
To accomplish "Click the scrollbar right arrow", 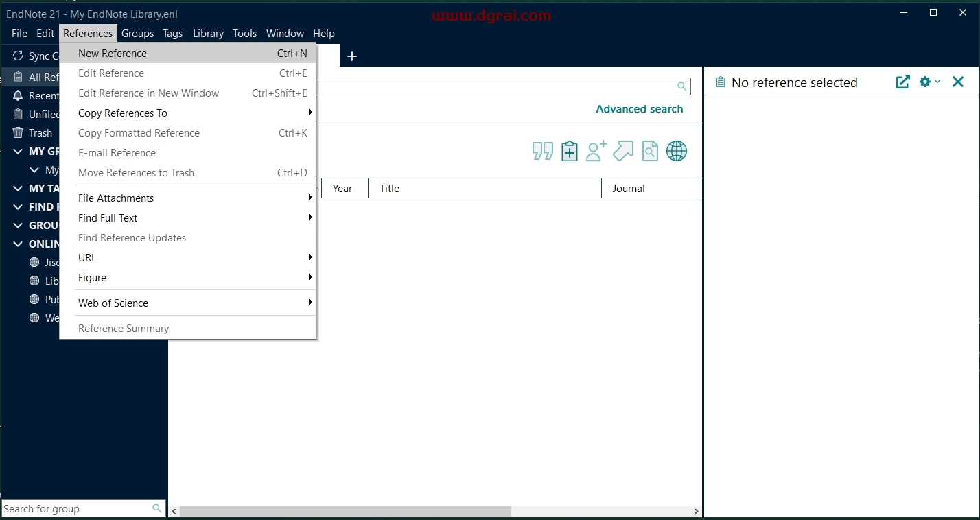I will [x=697, y=511].
